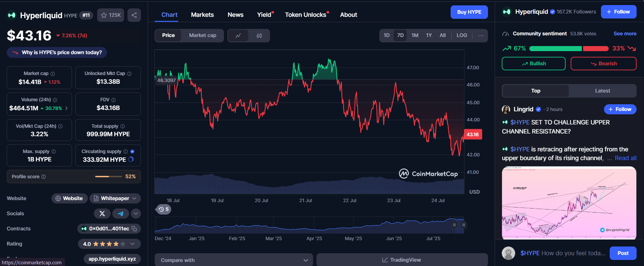Open the Market cap info tooltip icon
Viewport: 644px width, 266px height.
coord(53,74)
